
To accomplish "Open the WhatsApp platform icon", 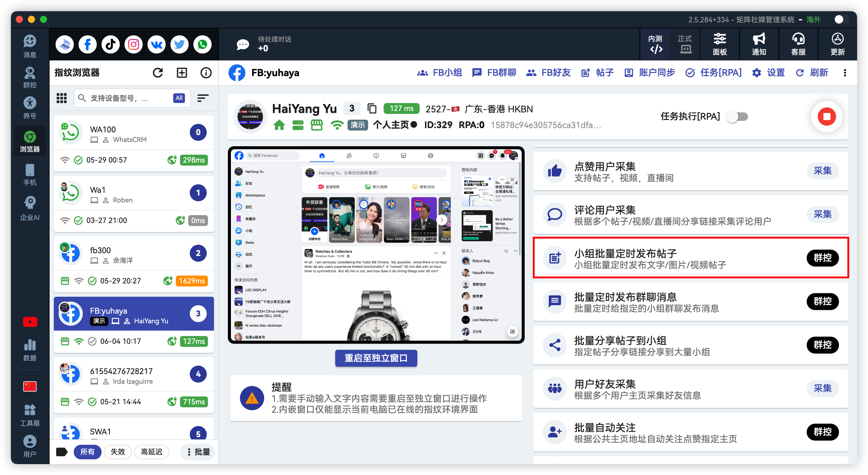I will tap(202, 44).
